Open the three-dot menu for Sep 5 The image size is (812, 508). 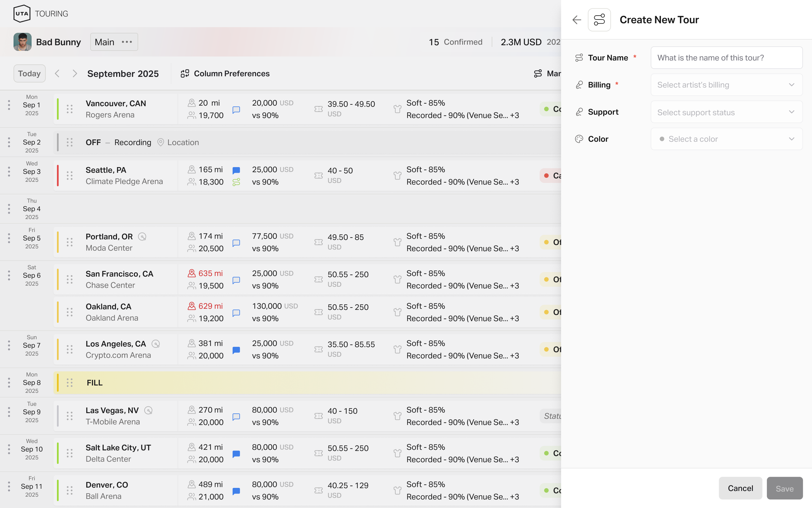click(9, 238)
